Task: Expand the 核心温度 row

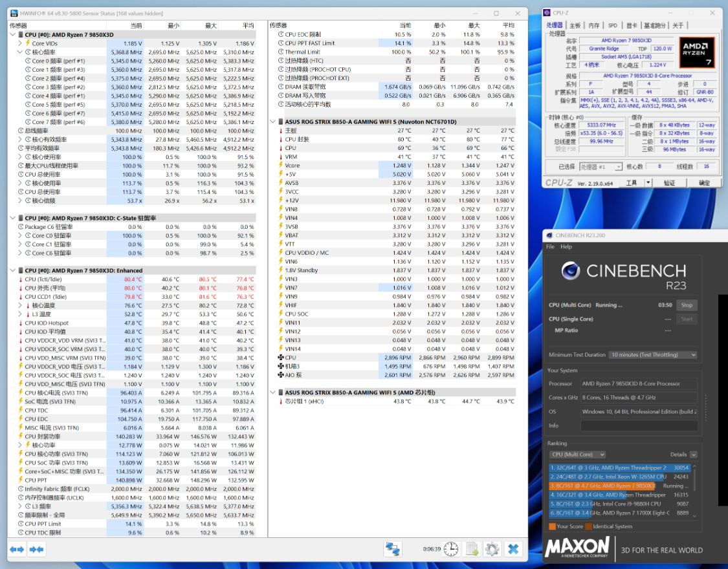Action: (x=20, y=306)
